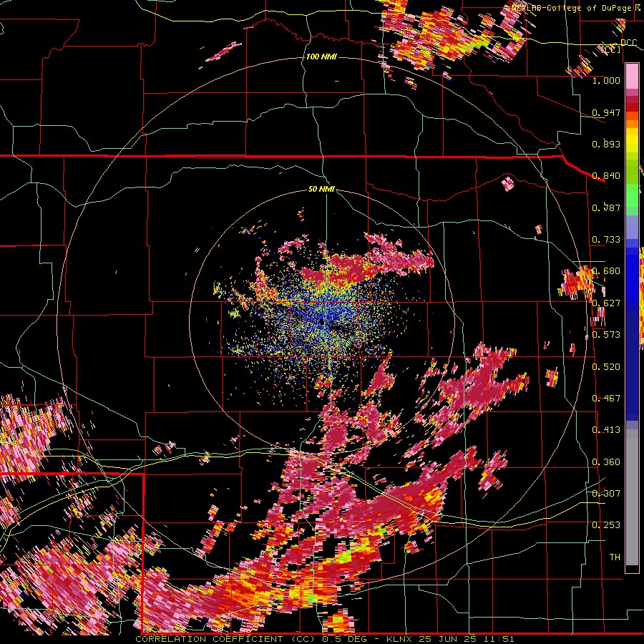Click the "0.413" color scale value
The image size is (644, 644).
tap(606, 430)
